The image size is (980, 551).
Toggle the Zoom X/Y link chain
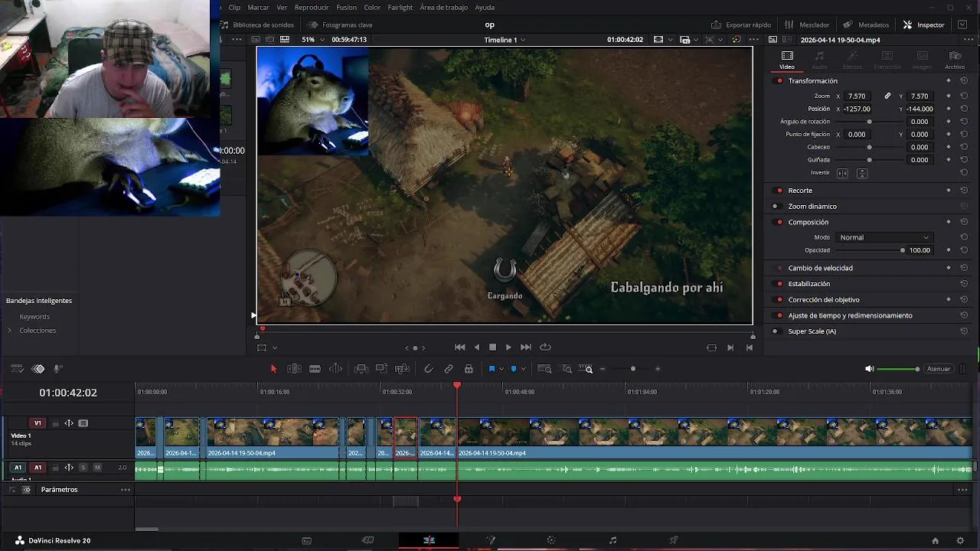pos(887,96)
